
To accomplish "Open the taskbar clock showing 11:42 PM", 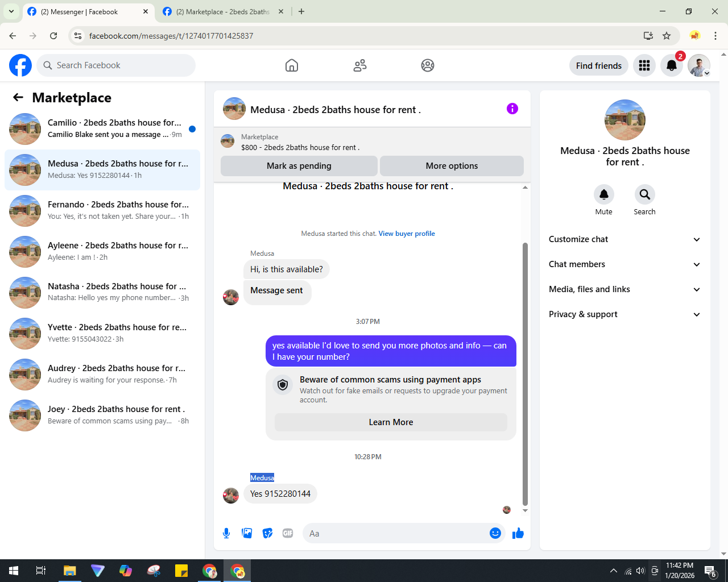I will point(680,571).
